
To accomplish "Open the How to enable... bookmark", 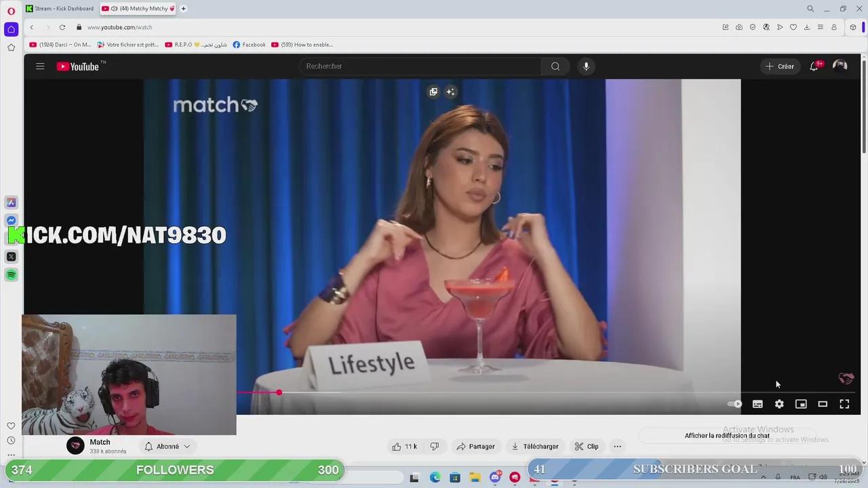I will tap(302, 45).
